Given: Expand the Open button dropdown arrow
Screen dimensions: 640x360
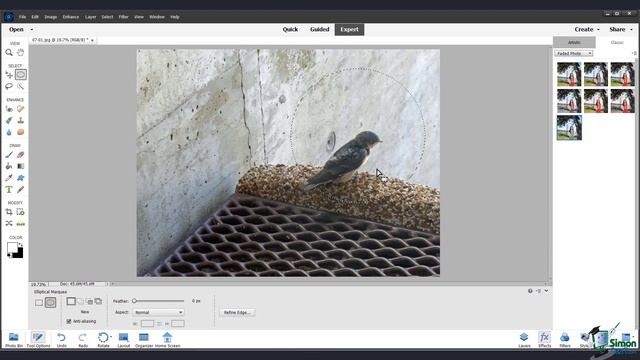Looking at the screenshot, I should coord(32,29).
